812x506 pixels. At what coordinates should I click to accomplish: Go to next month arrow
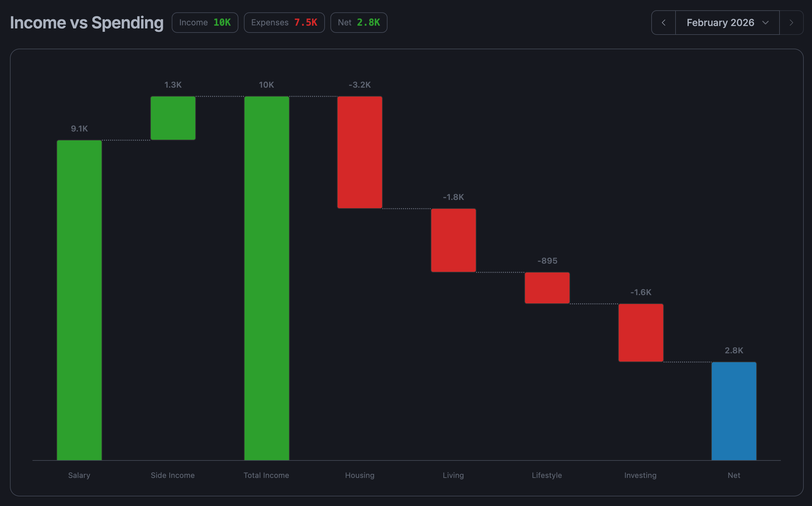click(791, 23)
